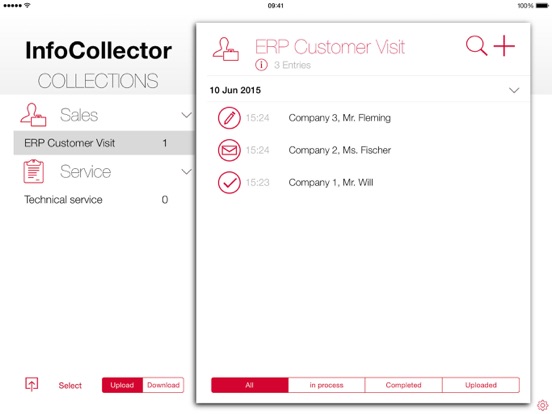The height and width of the screenshot is (414, 552).
Task: Switch to Upload mode
Action: 122,385
